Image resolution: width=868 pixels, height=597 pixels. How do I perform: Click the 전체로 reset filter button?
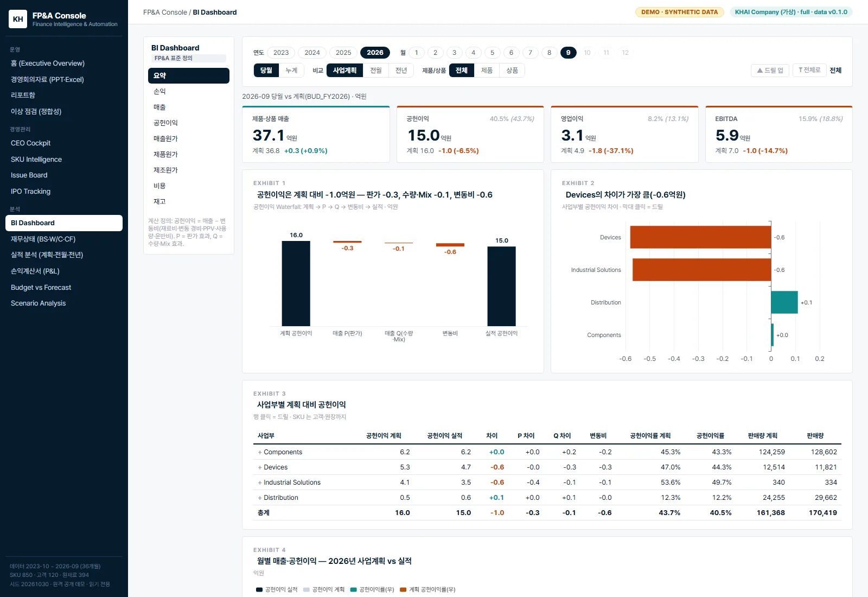809,71
